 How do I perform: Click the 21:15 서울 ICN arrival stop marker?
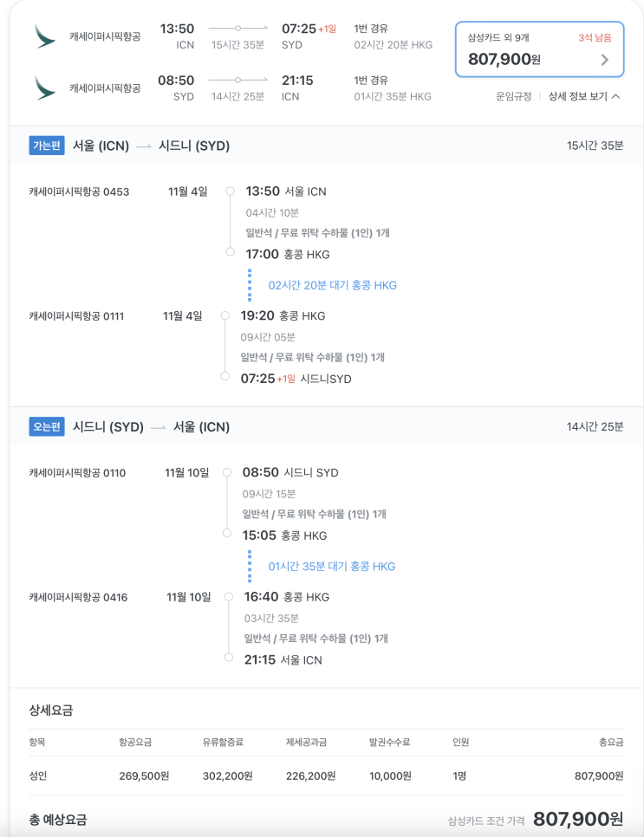229,657
